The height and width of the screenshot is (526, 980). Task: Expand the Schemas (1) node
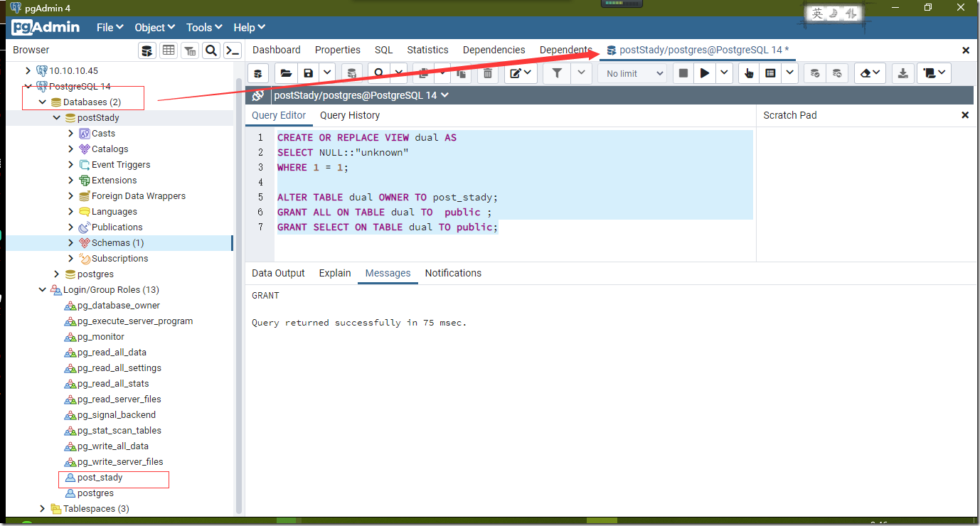70,242
